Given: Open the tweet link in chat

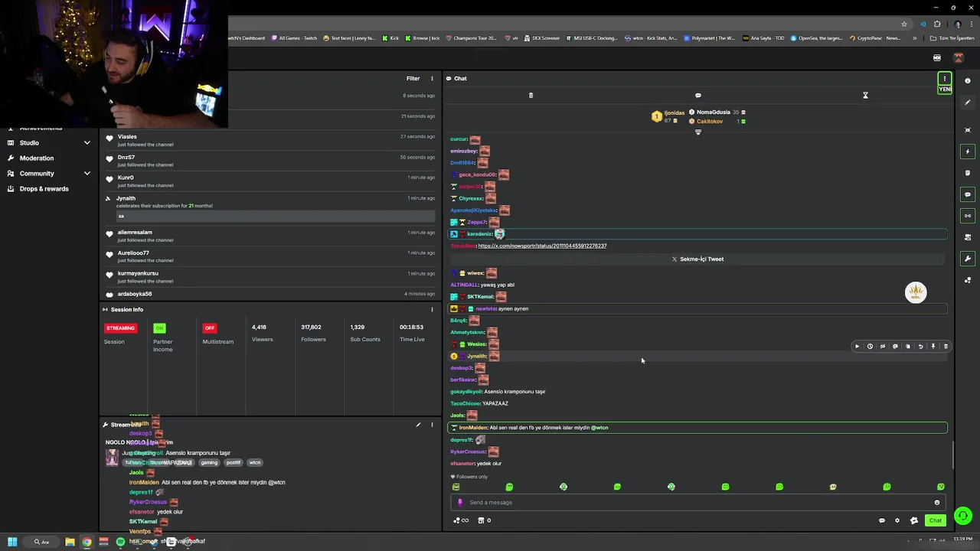Looking at the screenshot, I should [x=542, y=246].
